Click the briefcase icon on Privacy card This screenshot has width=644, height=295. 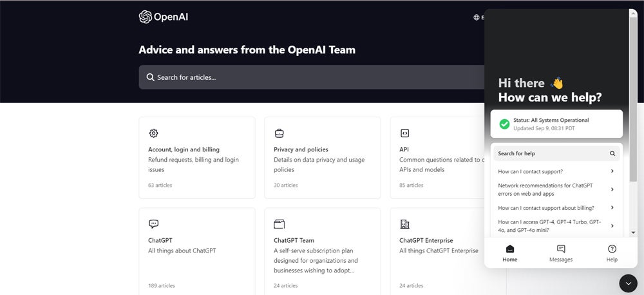click(x=279, y=133)
